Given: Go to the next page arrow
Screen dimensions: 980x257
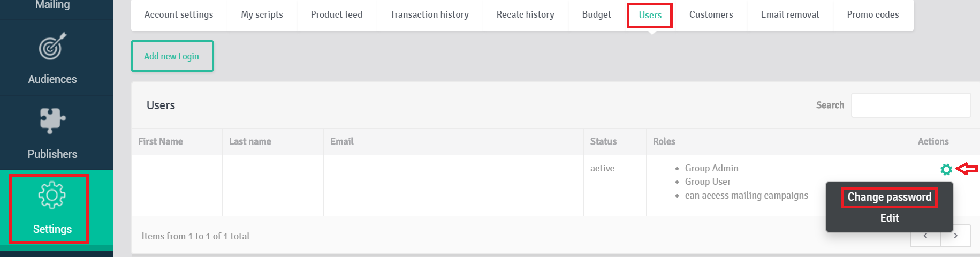Looking at the screenshot, I should click(x=955, y=236).
